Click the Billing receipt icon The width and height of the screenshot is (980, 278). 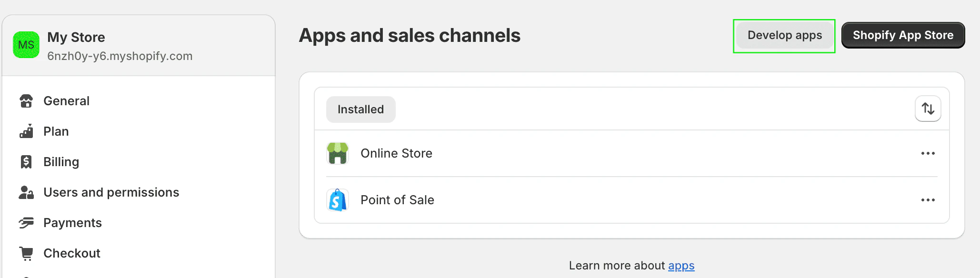(26, 162)
